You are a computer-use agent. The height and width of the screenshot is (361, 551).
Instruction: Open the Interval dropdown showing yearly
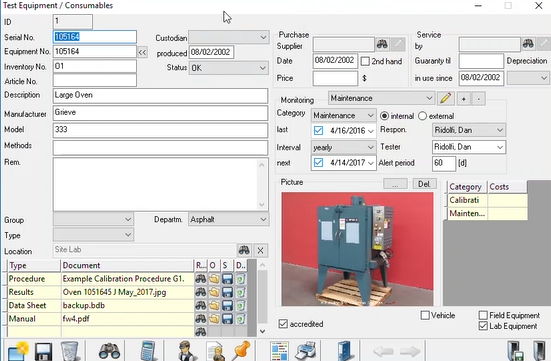(343, 147)
